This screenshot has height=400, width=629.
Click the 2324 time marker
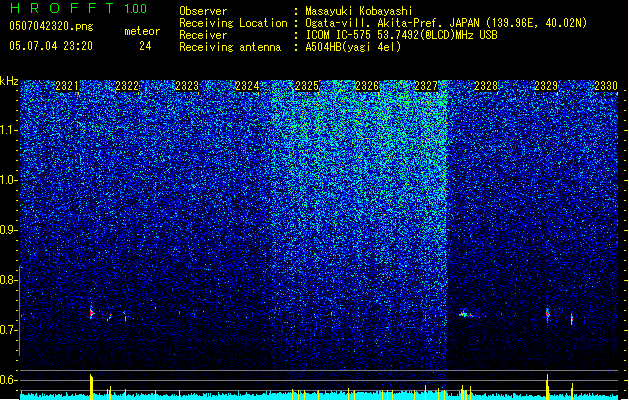(247, 86)
